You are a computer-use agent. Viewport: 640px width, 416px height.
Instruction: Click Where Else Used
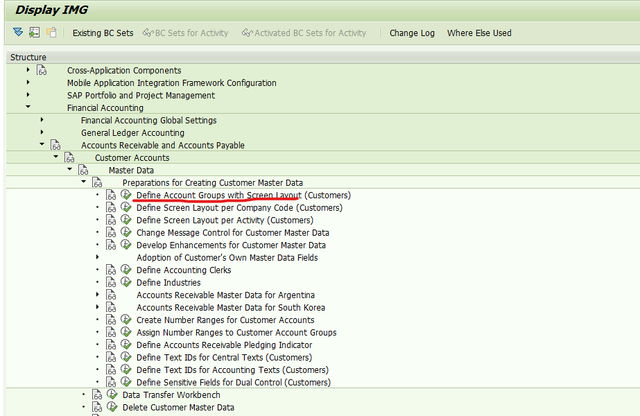point(479,33)
